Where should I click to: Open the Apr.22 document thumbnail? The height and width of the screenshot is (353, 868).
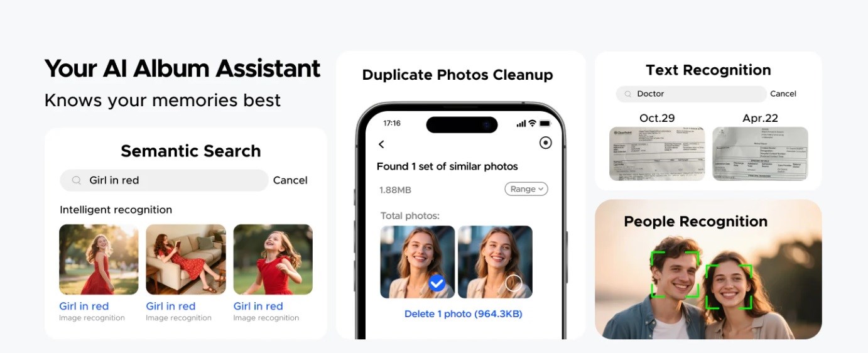point(760,154)
